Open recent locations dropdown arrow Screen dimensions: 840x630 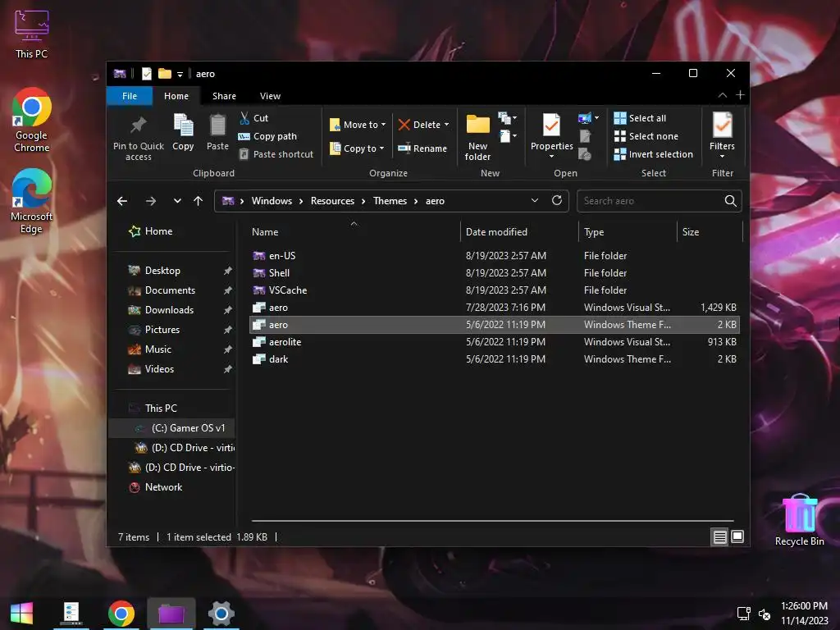[x=177, y=201]
